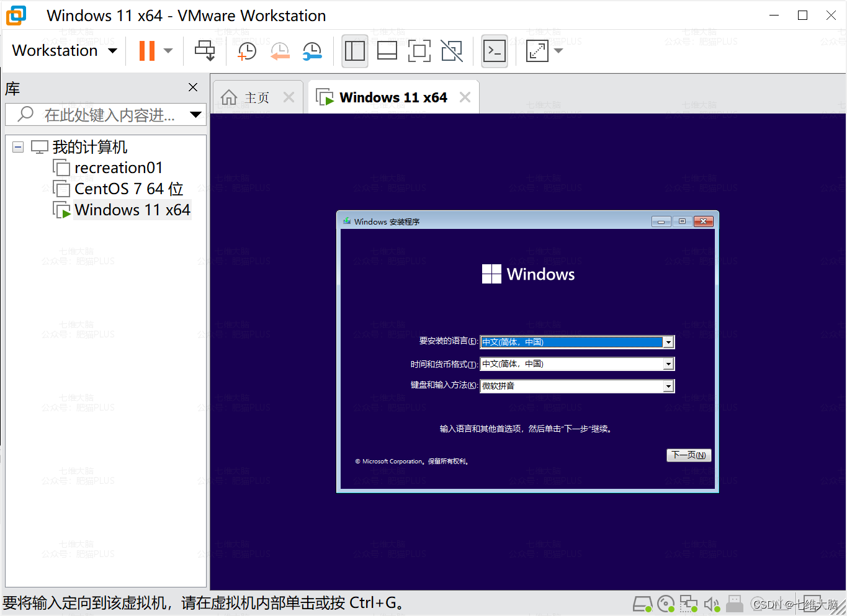This screenshot has width=847, height=616.
Task: Switch to the Windows 11 x64 tab
Action: [393, 97]
